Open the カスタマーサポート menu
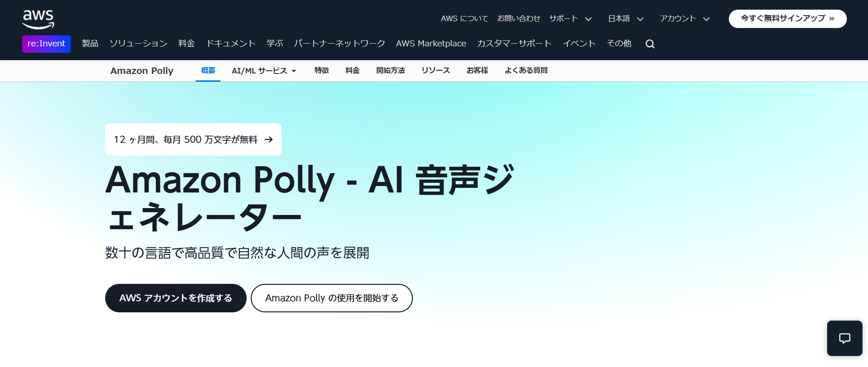 pyautogui.click(x=514, y=43)
